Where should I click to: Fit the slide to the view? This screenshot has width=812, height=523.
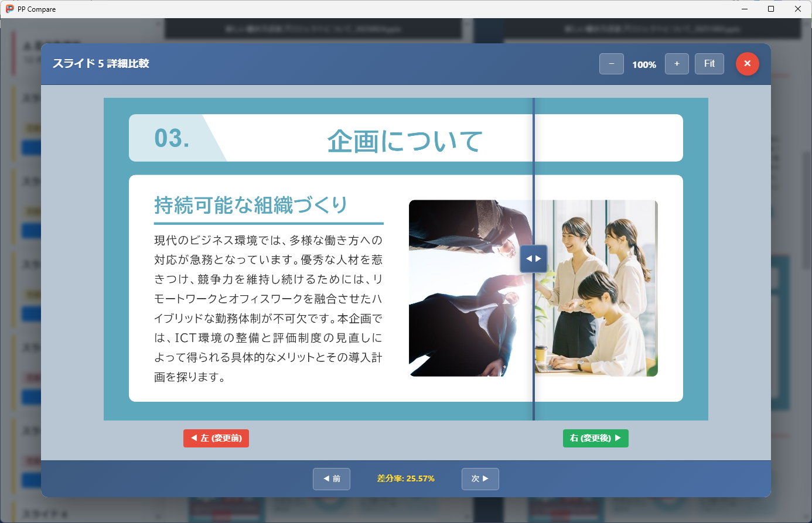(709, 63)
